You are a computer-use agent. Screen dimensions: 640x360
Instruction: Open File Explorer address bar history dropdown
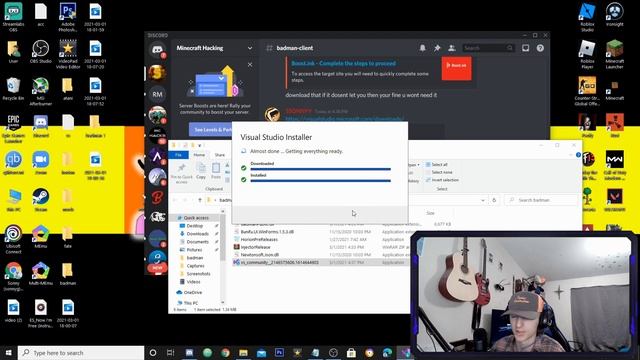point(483,200)
